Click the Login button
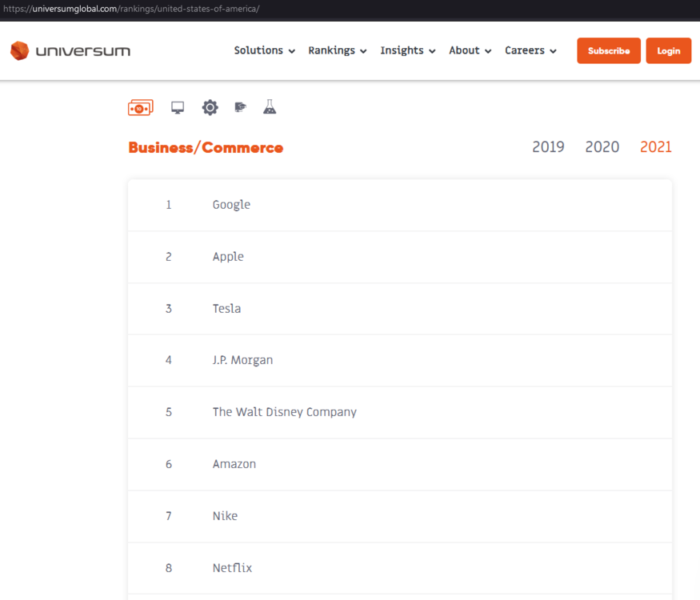Viewport: 700px width, 600px height. pyautogui.click(x=668, y=51)
